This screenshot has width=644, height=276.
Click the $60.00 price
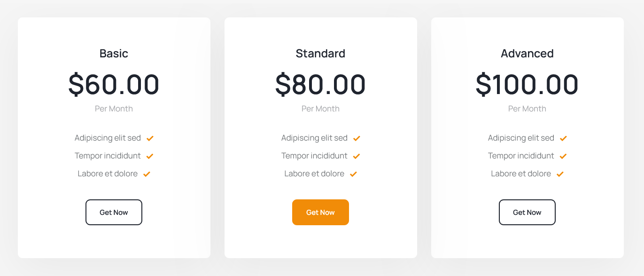tap(114, 85)
